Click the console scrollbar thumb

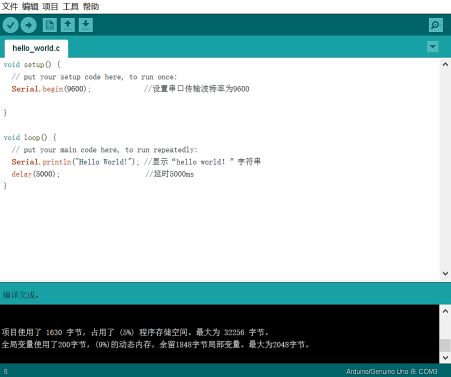click(445, 345)
